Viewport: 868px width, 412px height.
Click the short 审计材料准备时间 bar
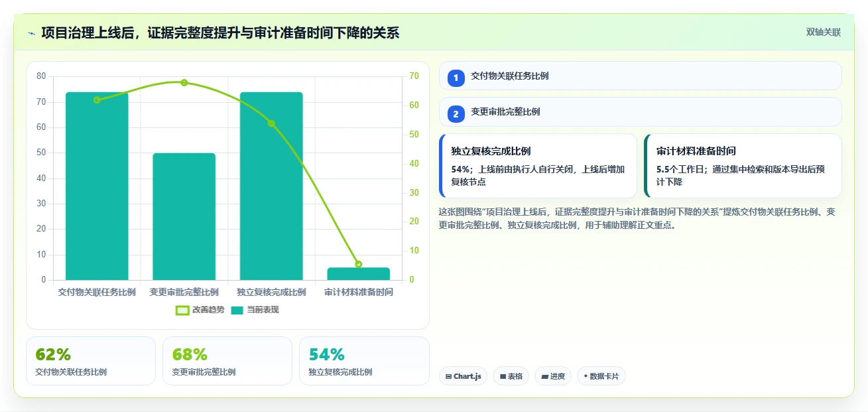[358, 274]
